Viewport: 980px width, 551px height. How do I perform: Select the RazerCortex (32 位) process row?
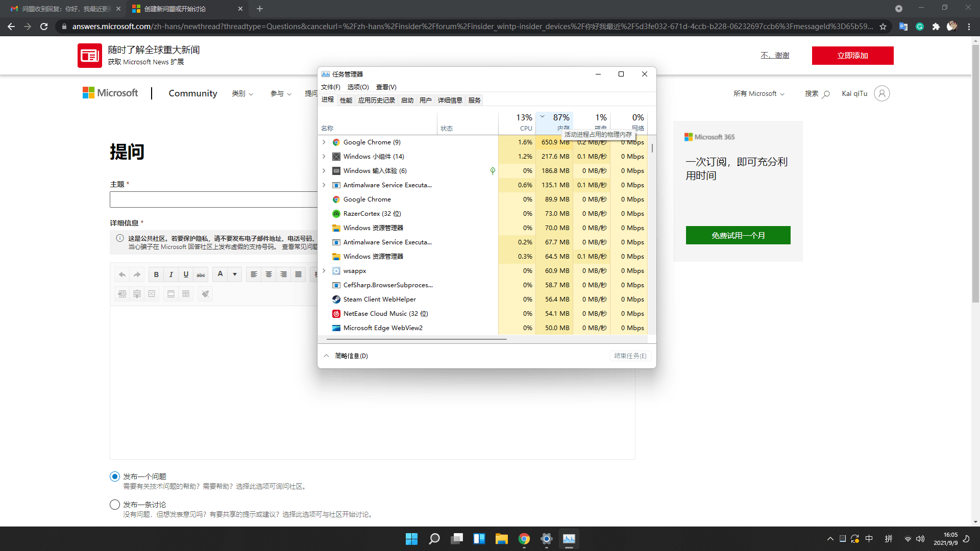pyautogui.click(x=484, y=214)
